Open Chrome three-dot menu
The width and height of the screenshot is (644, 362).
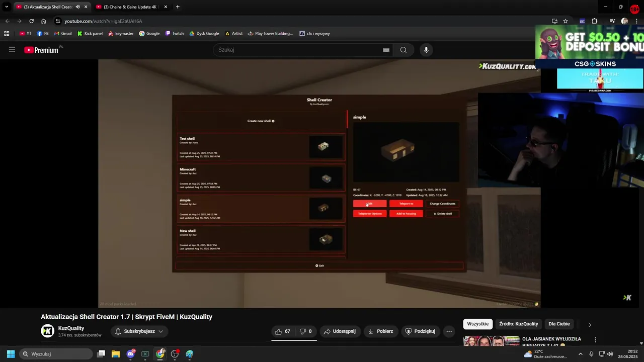pyautogui.click(x=636, y=21)
